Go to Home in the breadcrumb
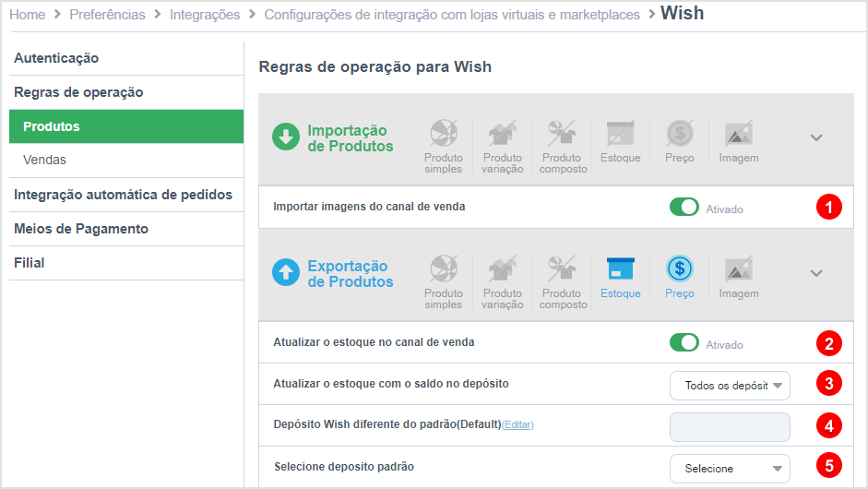868x489 pixels. pos(27,15)
